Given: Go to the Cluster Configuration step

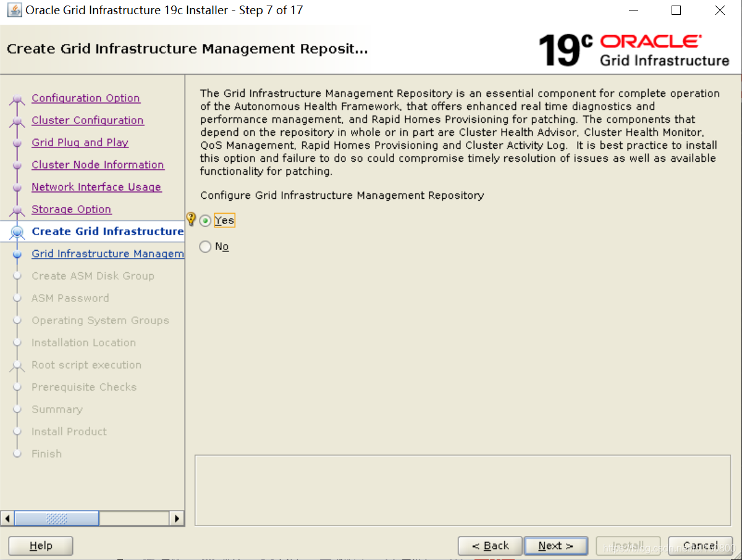Looking at the screenshot, I should click(x=88, y=120).
